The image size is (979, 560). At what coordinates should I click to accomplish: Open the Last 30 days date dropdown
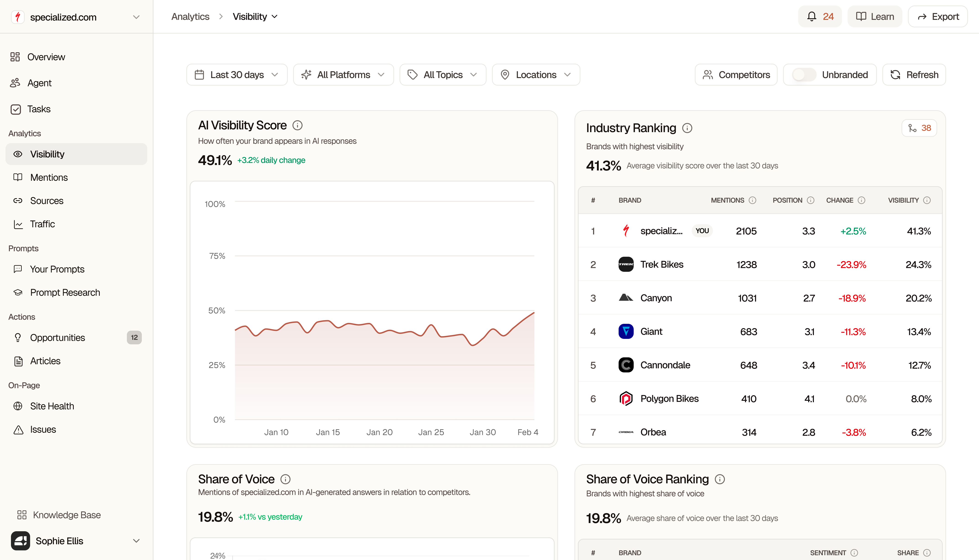237,75
